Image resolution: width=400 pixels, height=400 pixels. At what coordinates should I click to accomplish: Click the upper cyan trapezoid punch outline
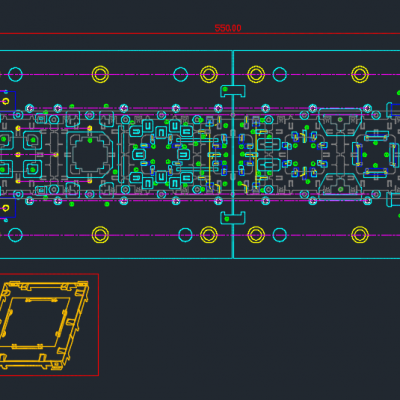tap(340, 122)
